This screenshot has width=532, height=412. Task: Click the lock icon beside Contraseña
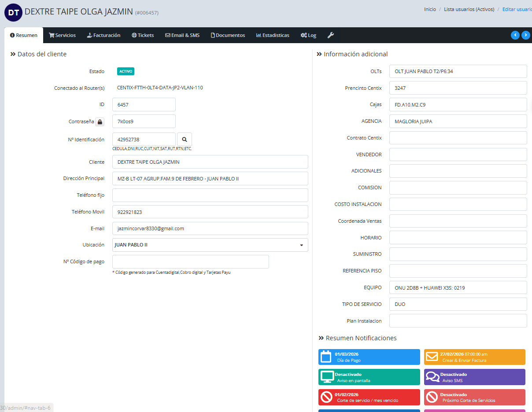[100, 122]
